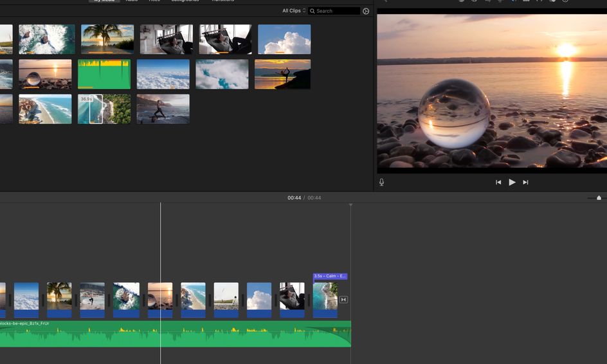Choose the clouds with blue patches media thumbnail
Screen dimensions: 607x364
pos(222,74)
